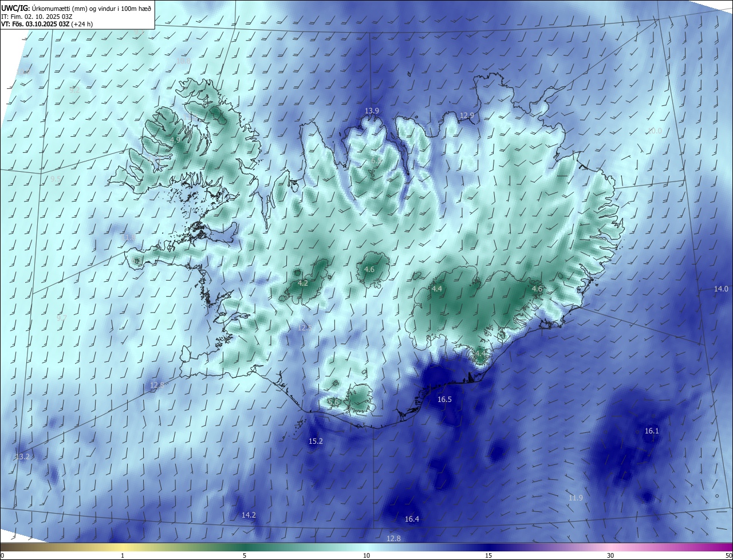This screenshot has width=733, height=560.
Task: Click the 9.7 value label
Action: pyautogui.click(x=62, y=318)
